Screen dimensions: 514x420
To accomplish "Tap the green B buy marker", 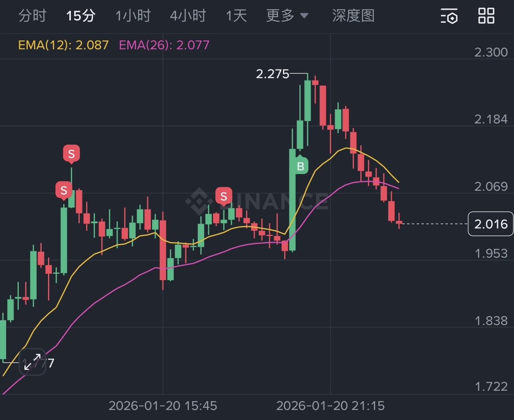I will 301,166.
